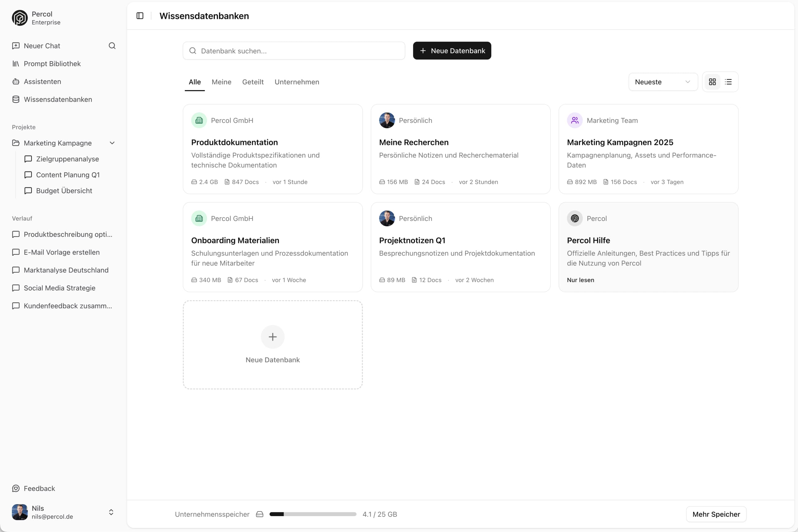Collapse the Marketing Kampagne project
The image size is (798, 532).
point(112,143)
